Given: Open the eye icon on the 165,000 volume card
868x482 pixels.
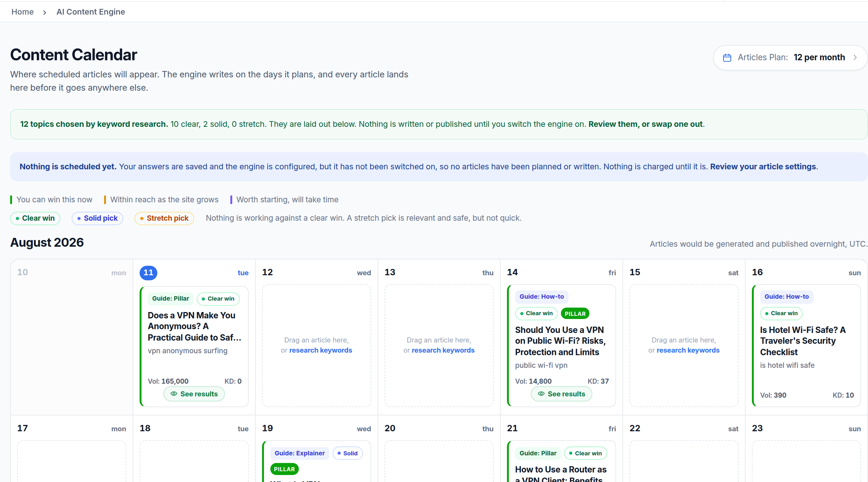Looking at the screenshot, I should [174, 394].
